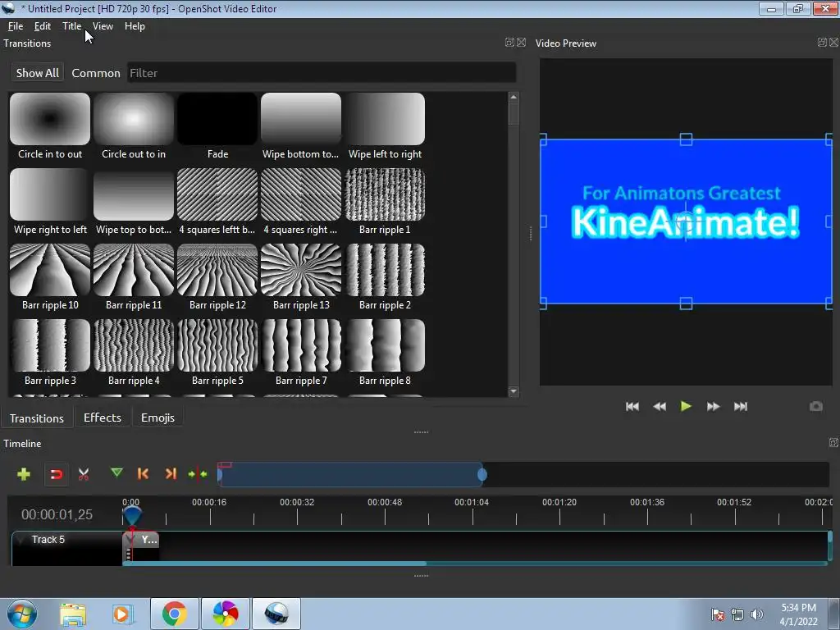The height and width of the screenshot is (630, 840).
Task: Click the transitions list scroll down arrow
Action: click(x=514, y=391)
